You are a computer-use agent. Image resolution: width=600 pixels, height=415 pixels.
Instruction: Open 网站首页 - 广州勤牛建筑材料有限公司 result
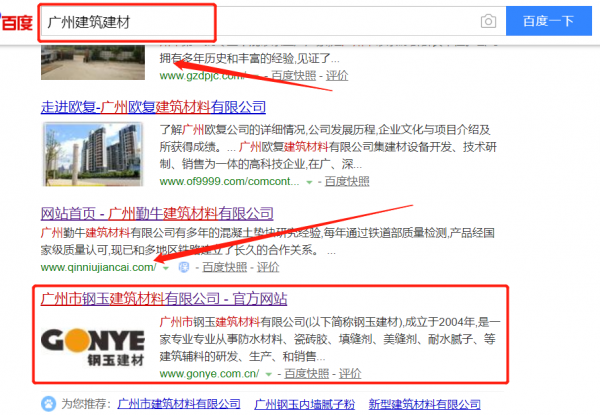coord(156,213)
